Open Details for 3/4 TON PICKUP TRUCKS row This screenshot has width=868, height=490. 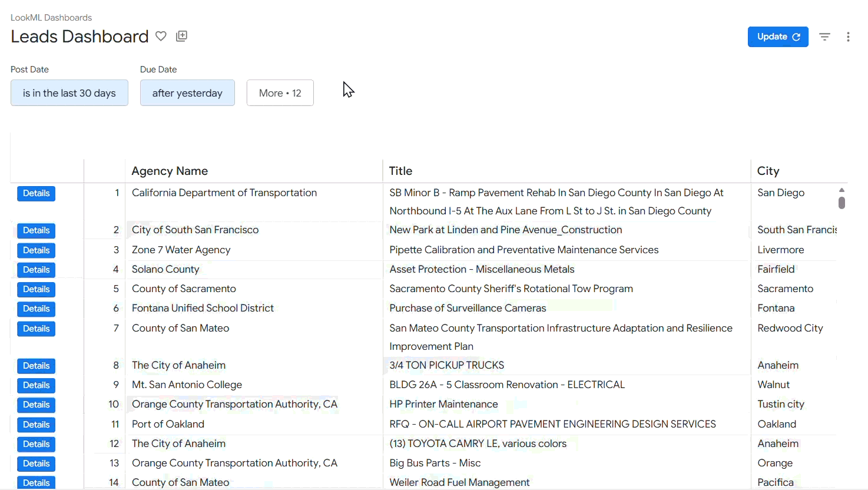click(36, 366)
